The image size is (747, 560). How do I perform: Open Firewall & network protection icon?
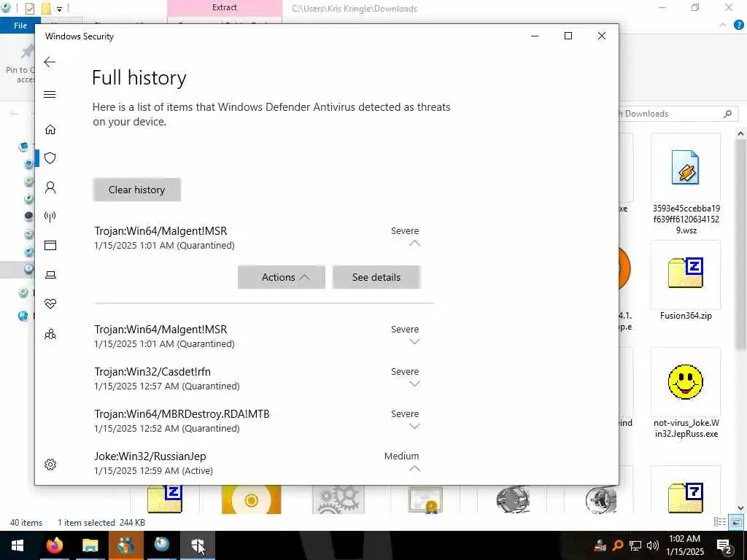[x=50, y=217]
